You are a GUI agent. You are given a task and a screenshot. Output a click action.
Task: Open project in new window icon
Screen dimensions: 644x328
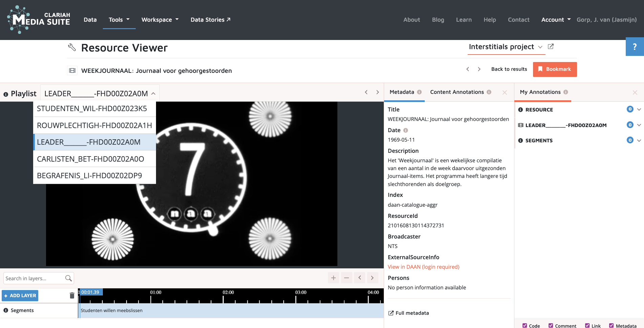(551, 46)
